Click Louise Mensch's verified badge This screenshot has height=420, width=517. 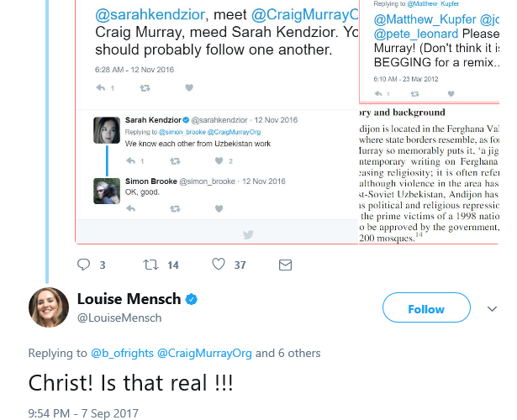point(192,300)
